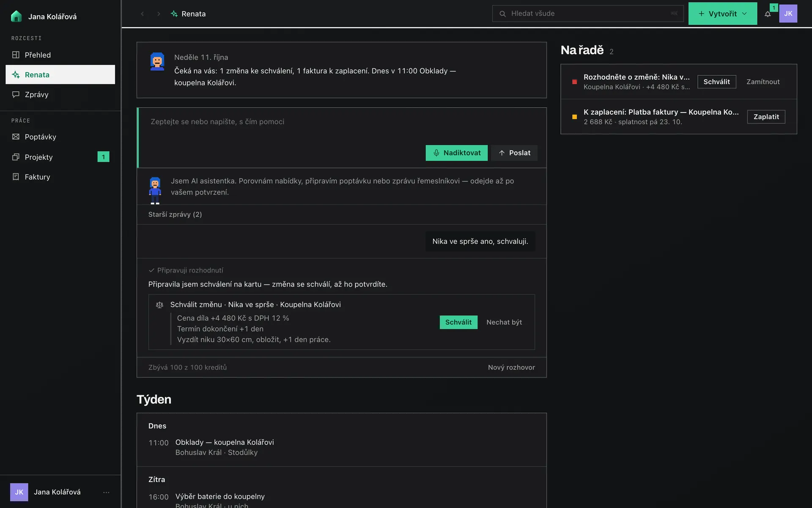This screenshot has height=508, width=812.
Task: Click the Nadiktovat button
Action: click(456, 153)
